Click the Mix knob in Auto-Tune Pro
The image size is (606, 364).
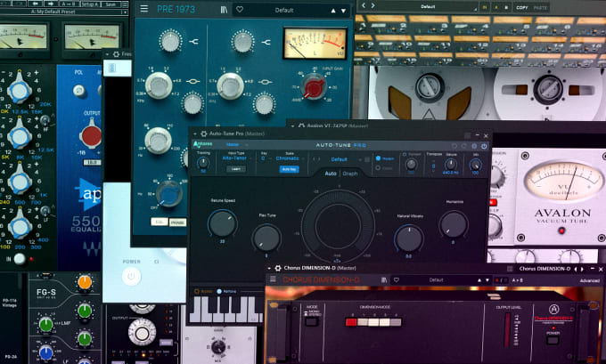point(475,165)
